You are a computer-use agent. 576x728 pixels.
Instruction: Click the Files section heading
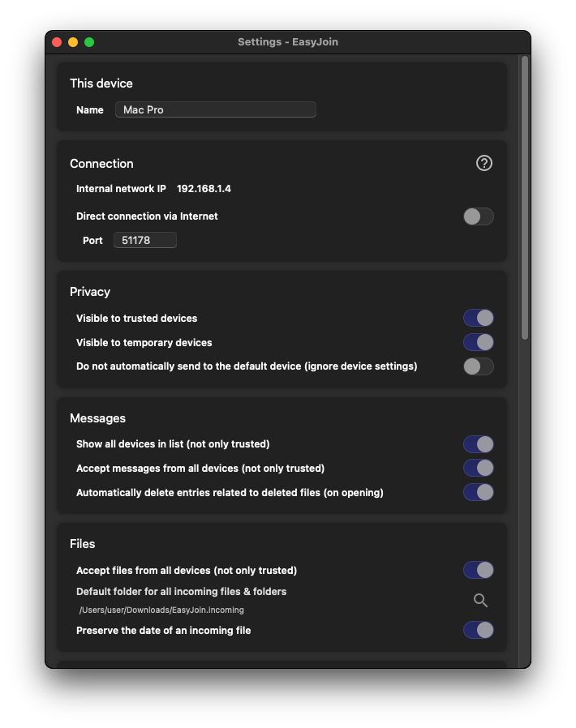point(82,544)
